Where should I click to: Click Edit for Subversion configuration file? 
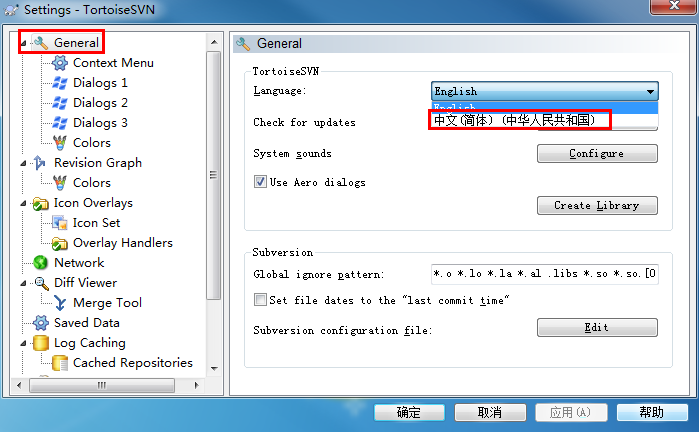click(x=597, y=328)
